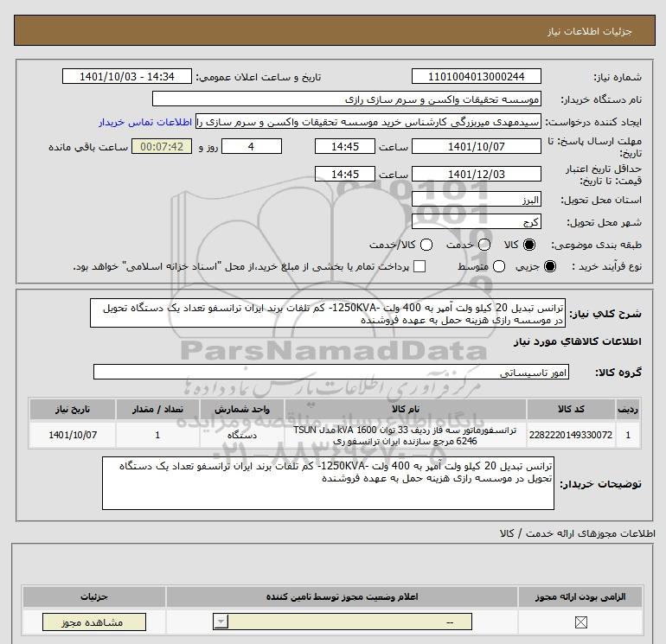Image resolution: width=666 pixels, height=644 pixels.
Task: Click the مشاهده مجوز button
Action: pos(94,622)
